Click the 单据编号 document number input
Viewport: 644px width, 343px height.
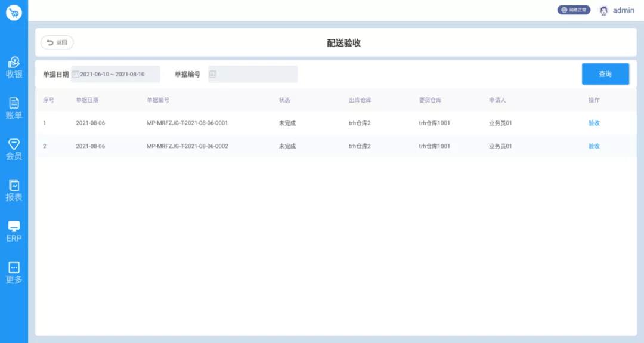pyautogui.click(x=256, y=74)
